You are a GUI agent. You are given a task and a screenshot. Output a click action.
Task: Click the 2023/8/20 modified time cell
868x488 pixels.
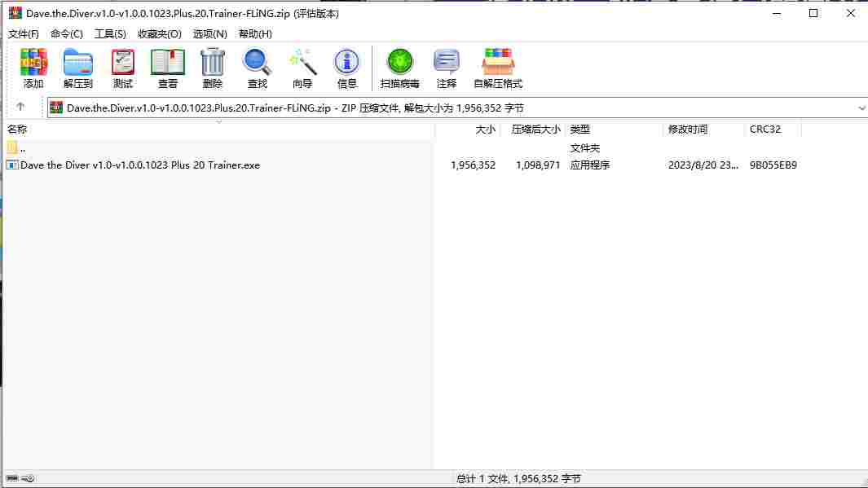tap(703, 165)
